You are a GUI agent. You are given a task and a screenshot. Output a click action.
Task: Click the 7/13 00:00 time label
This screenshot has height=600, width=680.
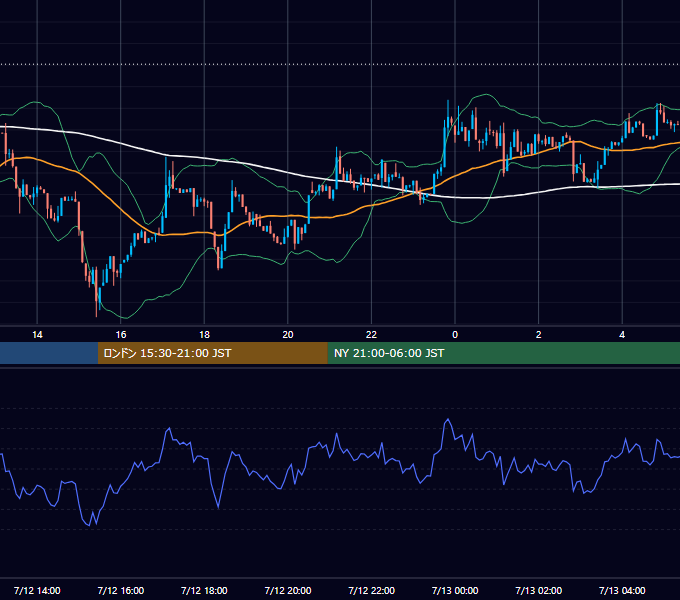pyautogui.click(x=455, y=590)
